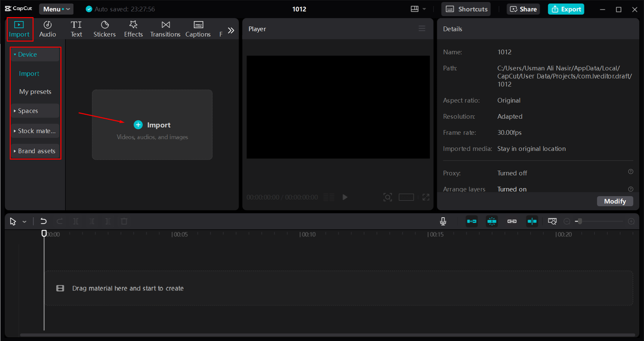Select the Import media tab

pyautogui.click(x=19, y=29)
